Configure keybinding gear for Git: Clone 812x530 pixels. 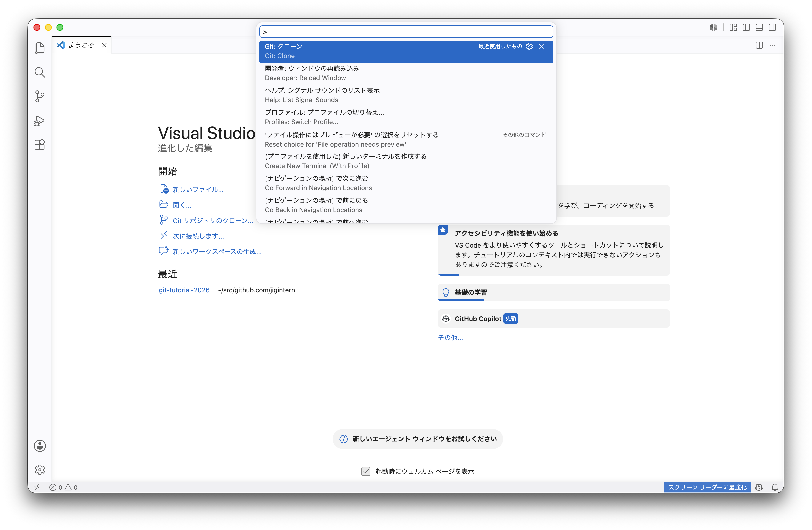[x=529, y=46]
